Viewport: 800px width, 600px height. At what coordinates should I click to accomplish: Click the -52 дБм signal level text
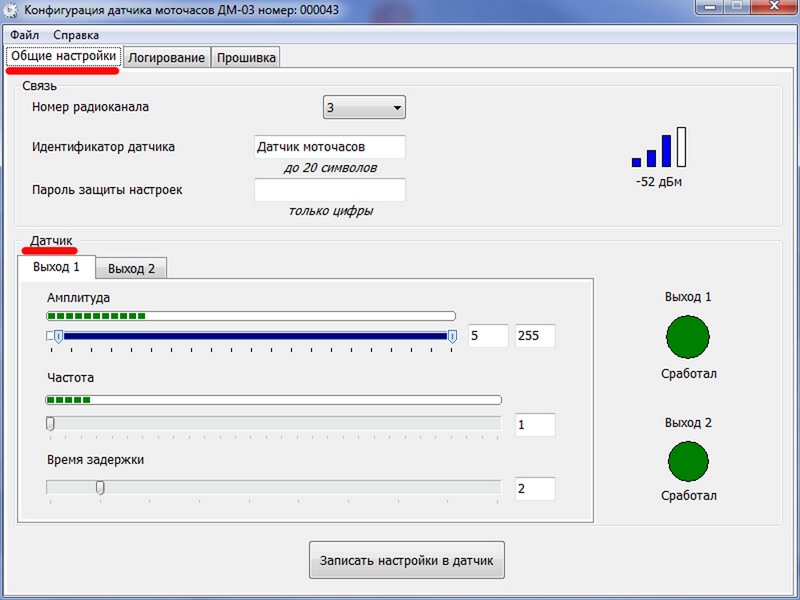click(x=659, y=182)
